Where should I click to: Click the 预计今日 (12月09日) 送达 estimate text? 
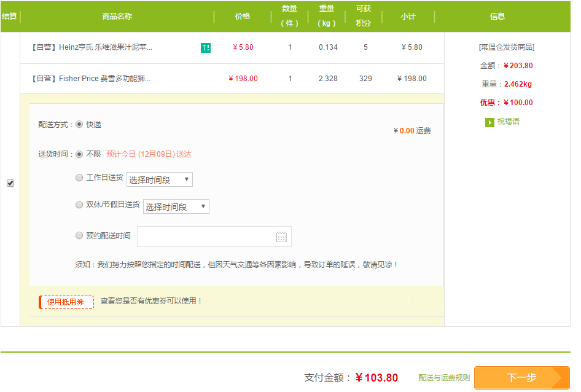click(149, 154)
